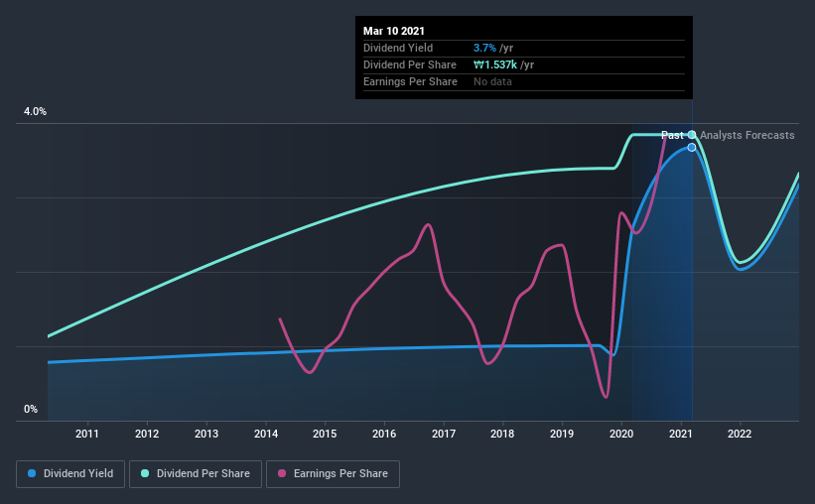This screenshot has width=815, height=504.
Task: Toggle the Dividend Per Share legend button
Action: (x=196, y=474)
